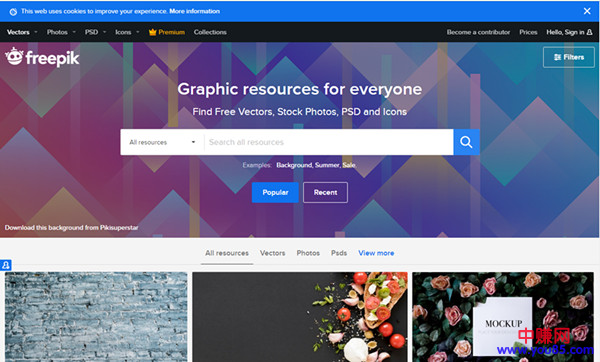Expand the Photos menu arrow

(74, 32)
